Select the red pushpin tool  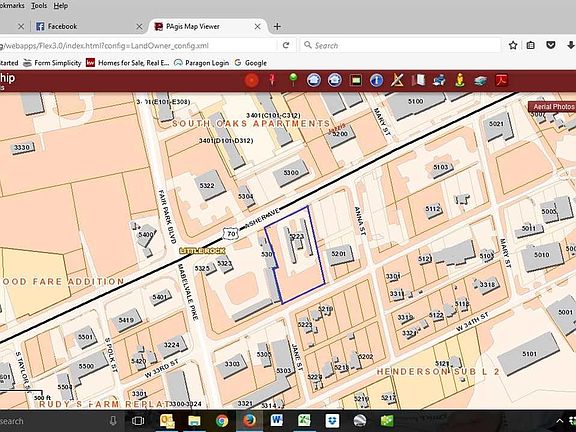pyautogui.click(x=272, y=80)
